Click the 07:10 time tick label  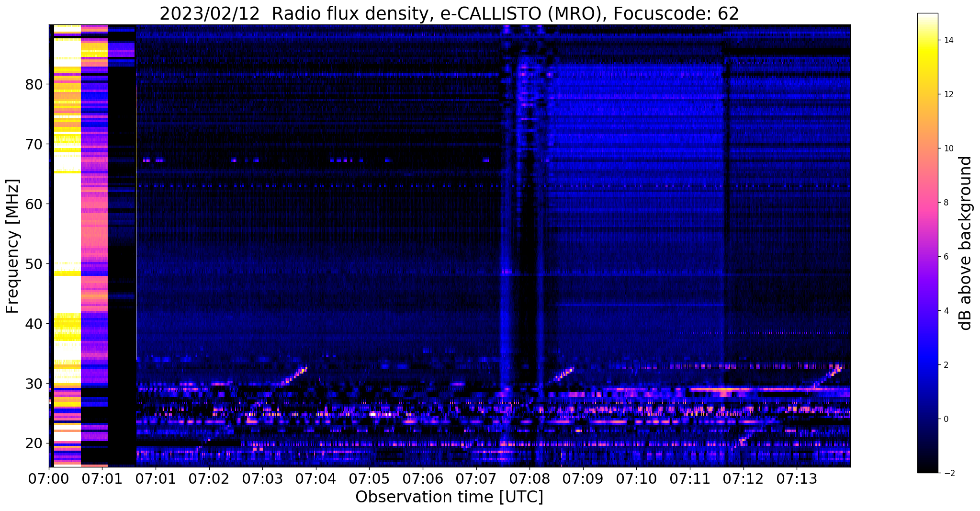click(x=636, y=478)
